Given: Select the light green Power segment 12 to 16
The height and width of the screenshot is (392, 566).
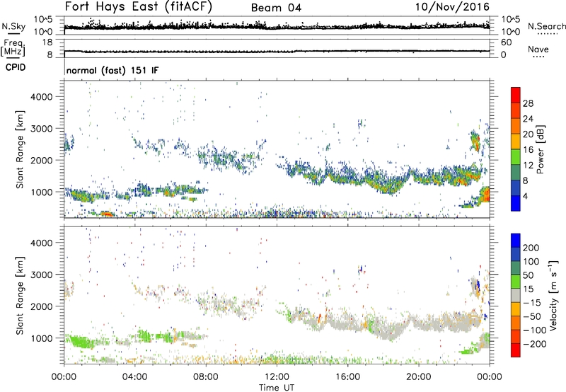Looking at the screenshot, I should coord(516,156).
